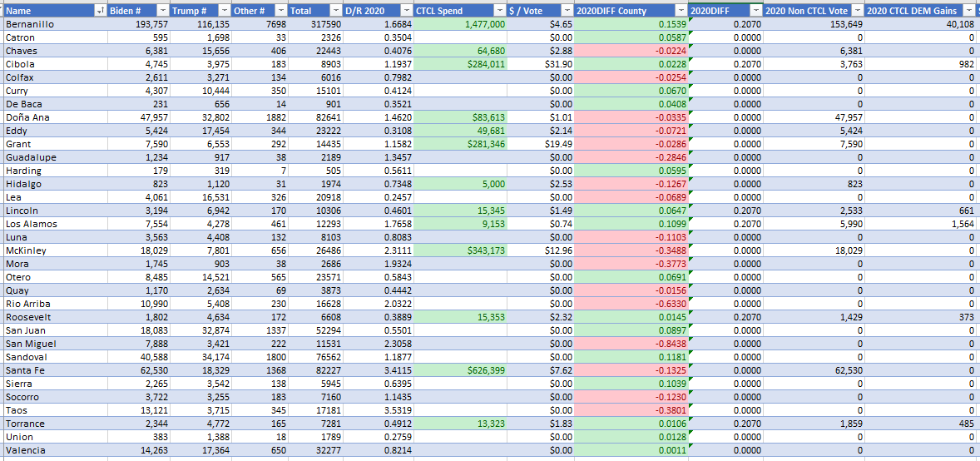This screenshot has width=980, height=461.
Task: Select Mora's red cell -0.3773
Action: click(x=631, y=263)
